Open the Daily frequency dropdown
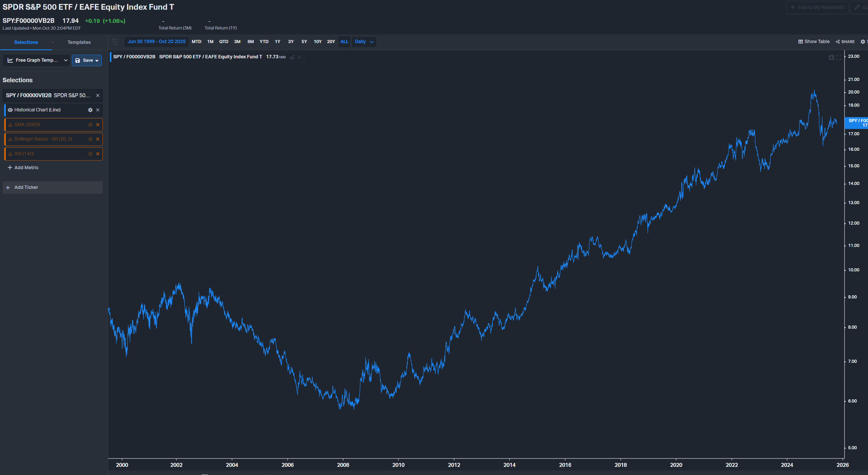This screenshot has height=475, width=868. tap(364, 42)
